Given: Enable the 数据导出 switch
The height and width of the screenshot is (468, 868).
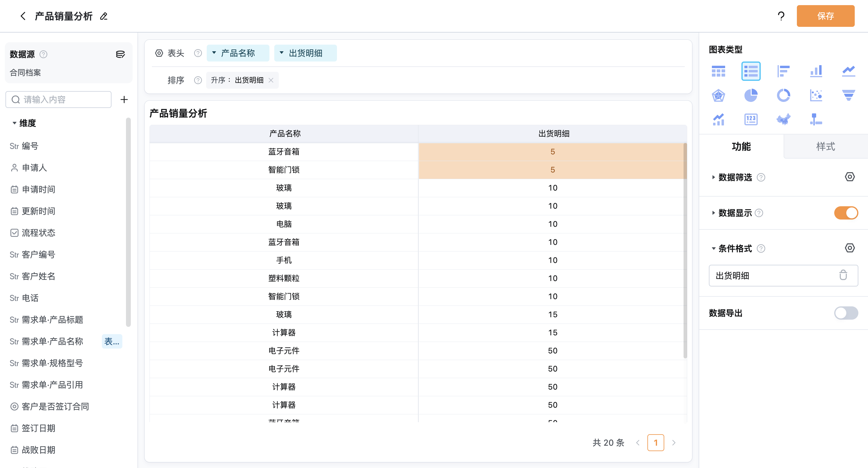Looking at the screenshot, I should [x=846, y=313].
